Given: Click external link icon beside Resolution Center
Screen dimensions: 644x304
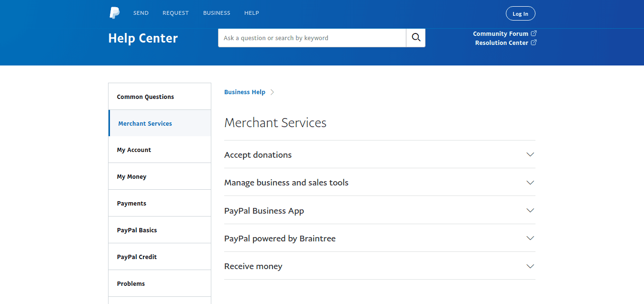Looking at the screenshot, I should tap(534, 43).
